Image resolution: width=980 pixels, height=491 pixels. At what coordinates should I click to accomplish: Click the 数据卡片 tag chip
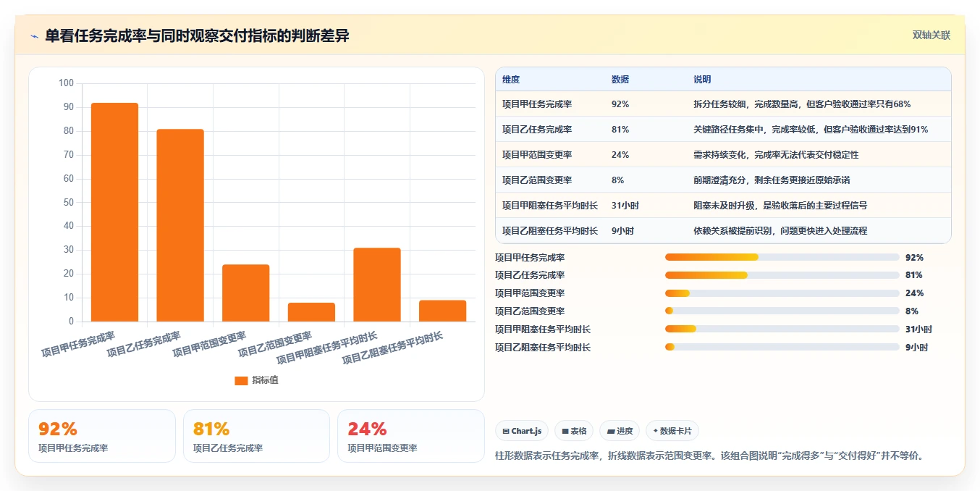click(672, 431)
